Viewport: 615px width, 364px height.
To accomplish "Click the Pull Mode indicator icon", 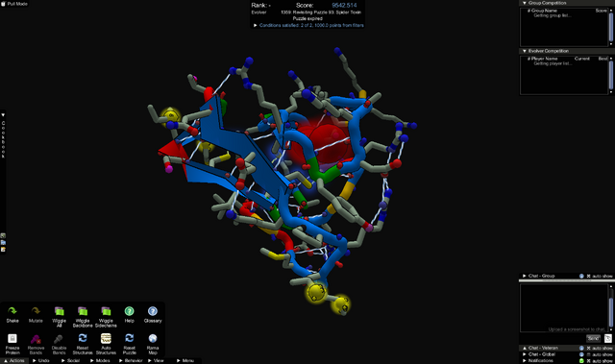I will [3, 4].
